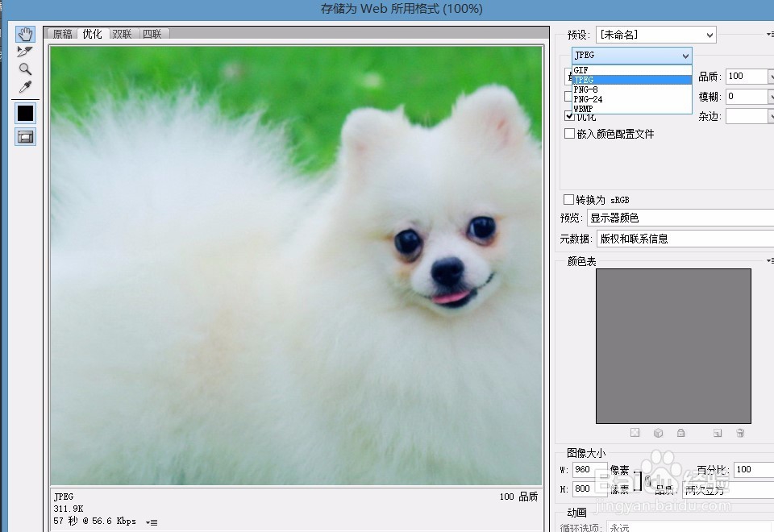Open the 元数据 metadata dropdown
Image resolution: width=774 pixels, height=532 pixels.
[685, 239]
